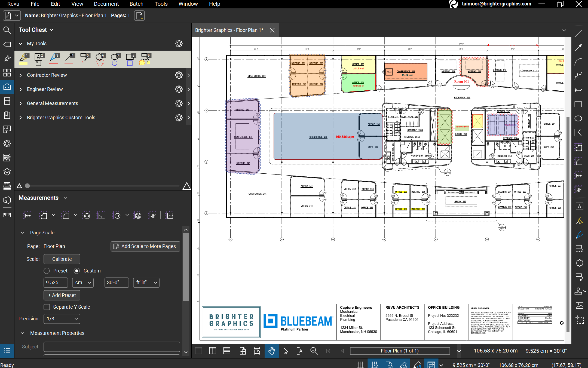
Task: Open the Search panel icon
Action: pos(7,30)
